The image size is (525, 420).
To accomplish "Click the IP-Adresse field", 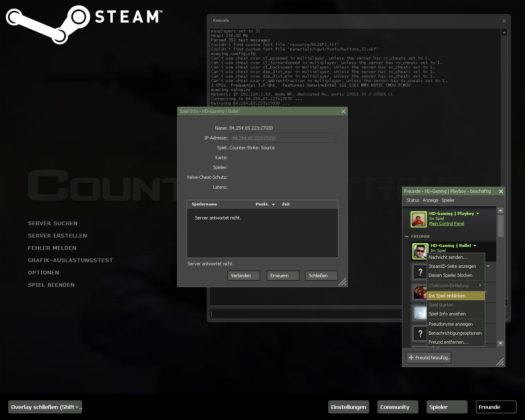I will [283, 138].
